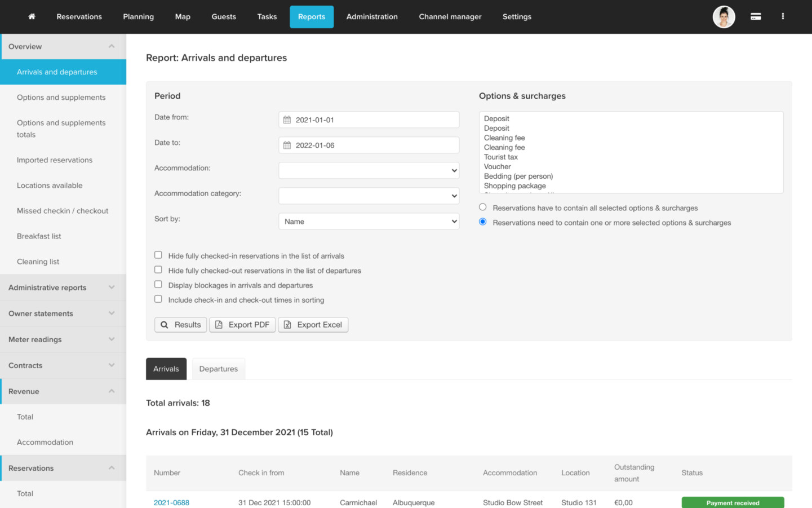
Task: Enable hide fully checked-in reservations checkbox
Action: [x=158, y=255]
